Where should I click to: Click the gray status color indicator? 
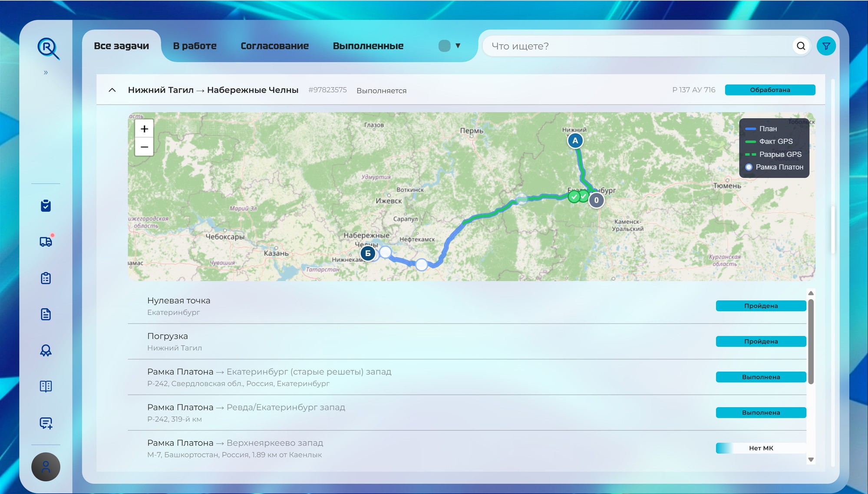(444, 46)
